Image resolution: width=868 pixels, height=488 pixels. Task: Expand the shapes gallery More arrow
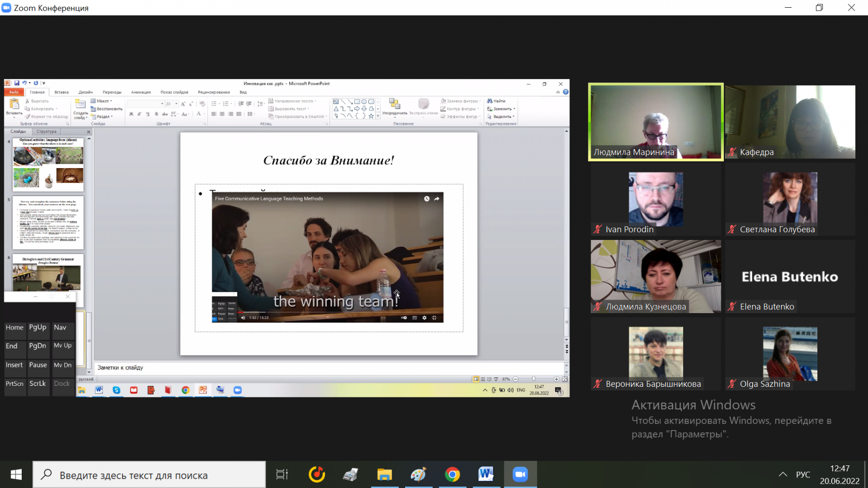[378, 116]
